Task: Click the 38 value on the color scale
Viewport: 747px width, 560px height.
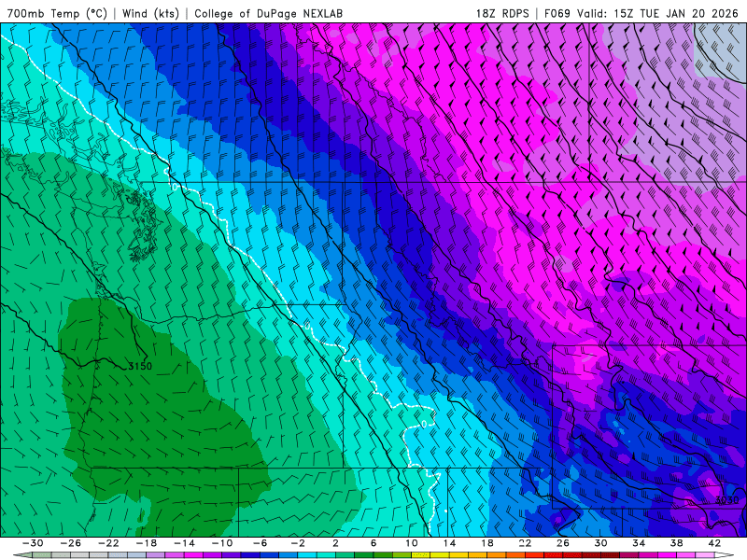Action: coord(676,543)
